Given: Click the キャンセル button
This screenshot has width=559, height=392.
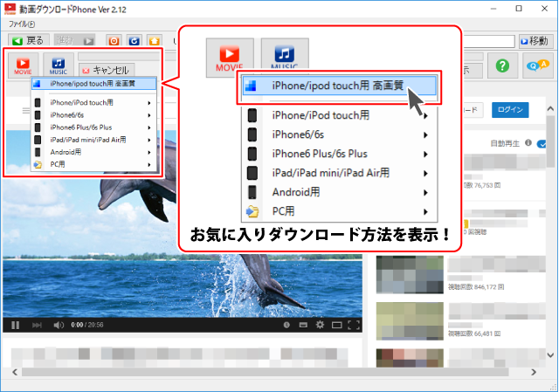Looking at the screenshot, I should 107,70.
